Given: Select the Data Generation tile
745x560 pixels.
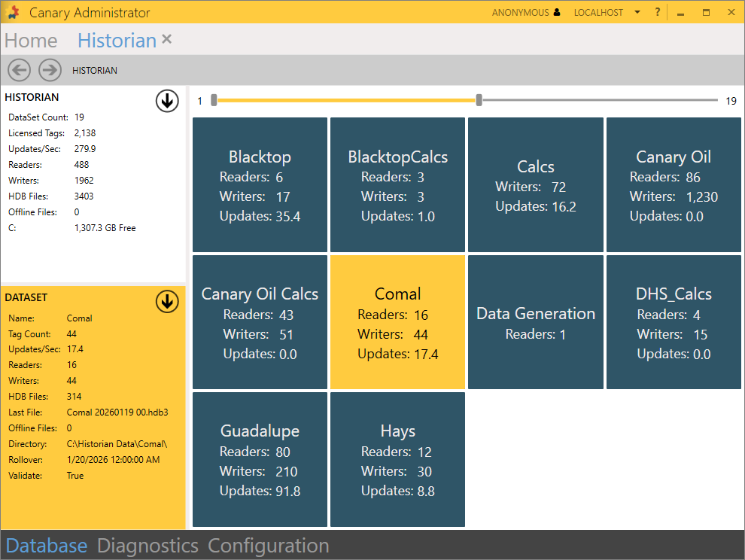Looking at the screenshot, I should coord(536,322).
